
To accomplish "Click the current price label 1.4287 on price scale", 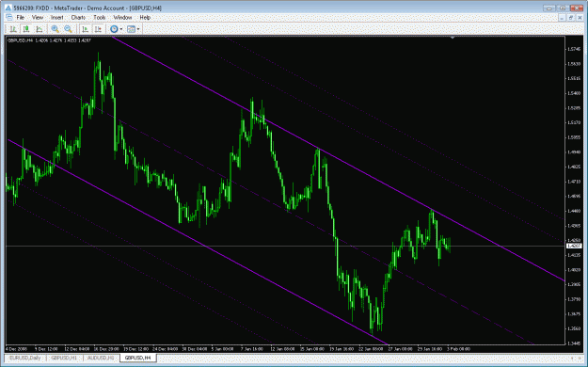I will click(x=574, y=246).
